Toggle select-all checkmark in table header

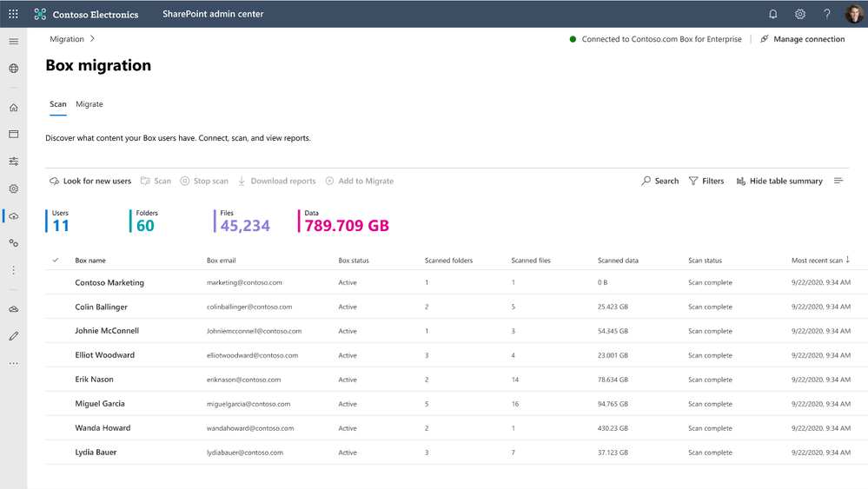click(x=56, y=260)
